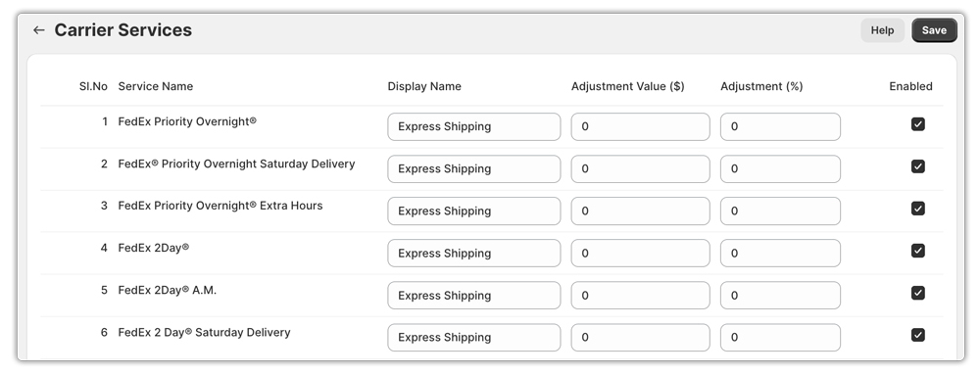Image resolution: width=980 pixels, height=375 pixels.
Task: Click Adjustment Value ($) field for row 1
Action: tap(640, 126)
